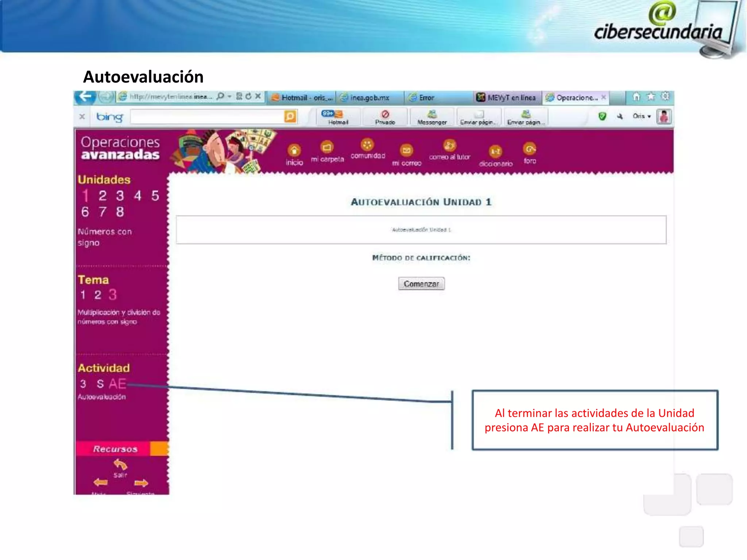Click the Privado toolbar button

385,117
